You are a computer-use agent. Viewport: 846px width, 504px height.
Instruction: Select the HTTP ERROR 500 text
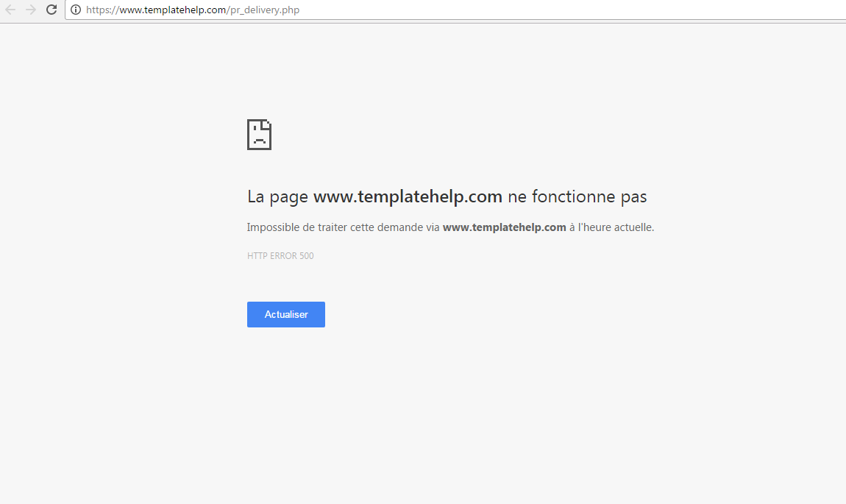point(280,256)
